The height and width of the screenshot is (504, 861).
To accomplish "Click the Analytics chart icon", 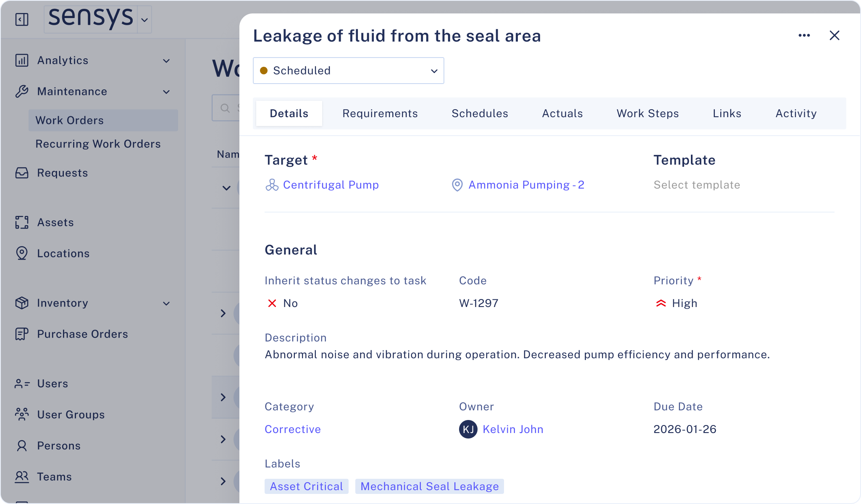I will pos(22,60).
